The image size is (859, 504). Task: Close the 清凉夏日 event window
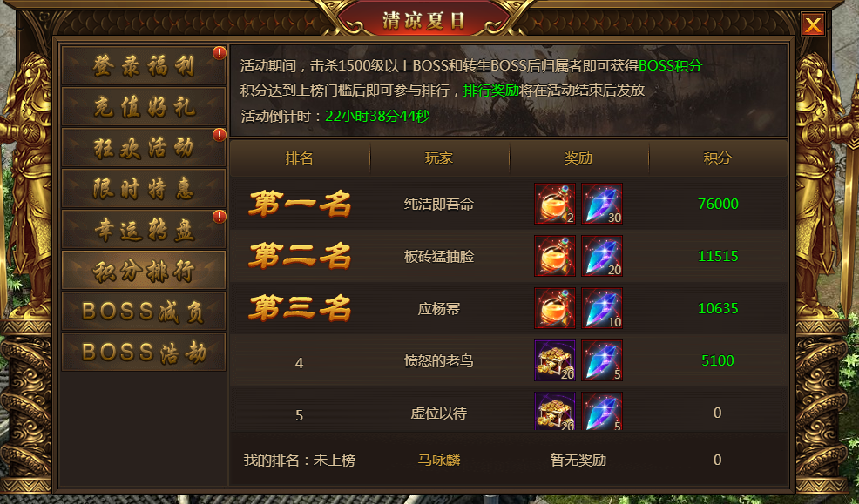(x=813, y=24)
